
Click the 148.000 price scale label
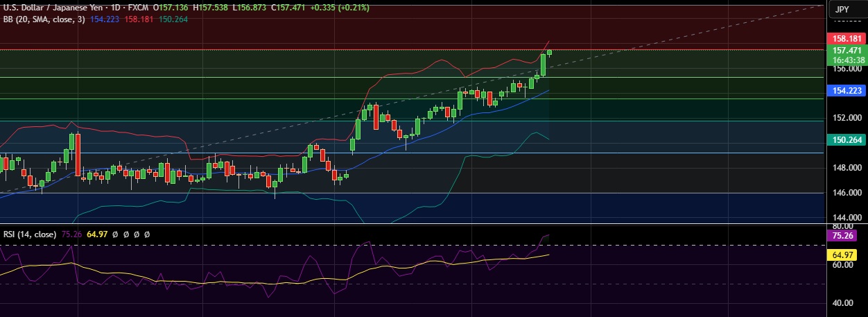[847, 168]
